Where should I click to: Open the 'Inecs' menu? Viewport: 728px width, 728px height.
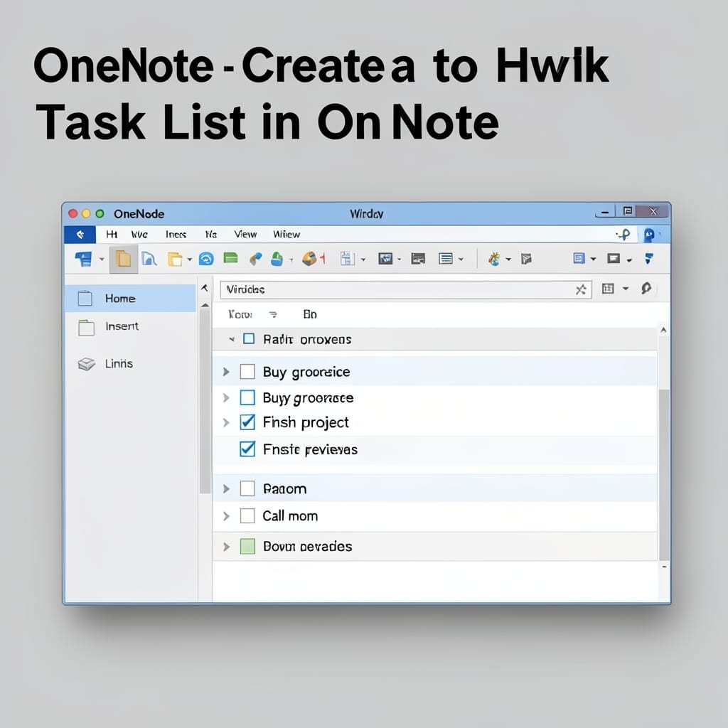(x=176, y=235)
